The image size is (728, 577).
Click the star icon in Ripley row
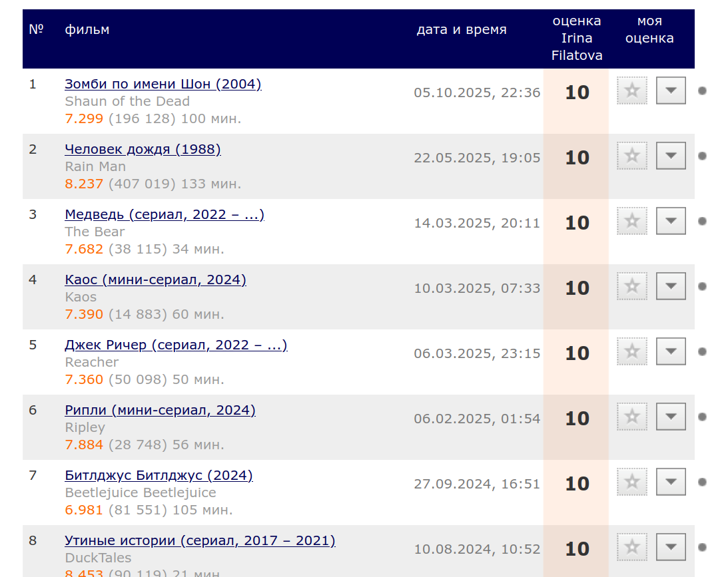point(632,417)
